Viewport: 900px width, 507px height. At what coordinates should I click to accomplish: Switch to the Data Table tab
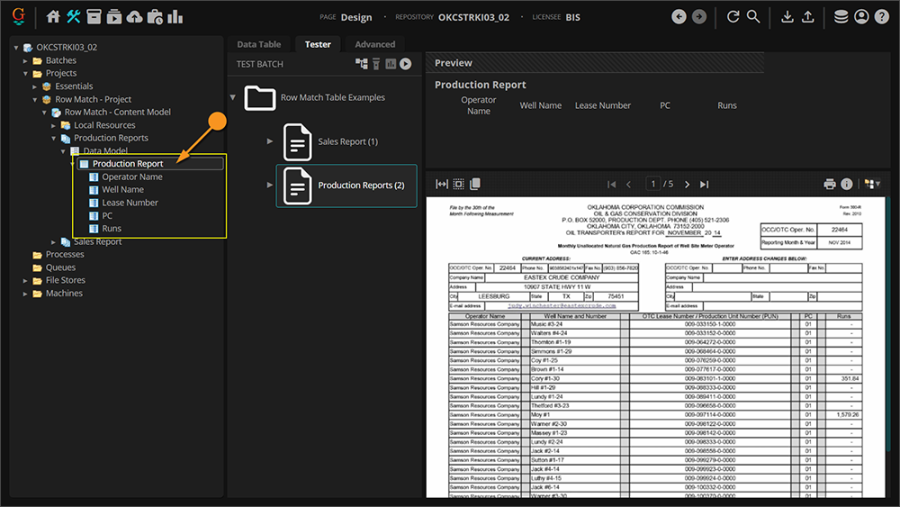(258, 44)
